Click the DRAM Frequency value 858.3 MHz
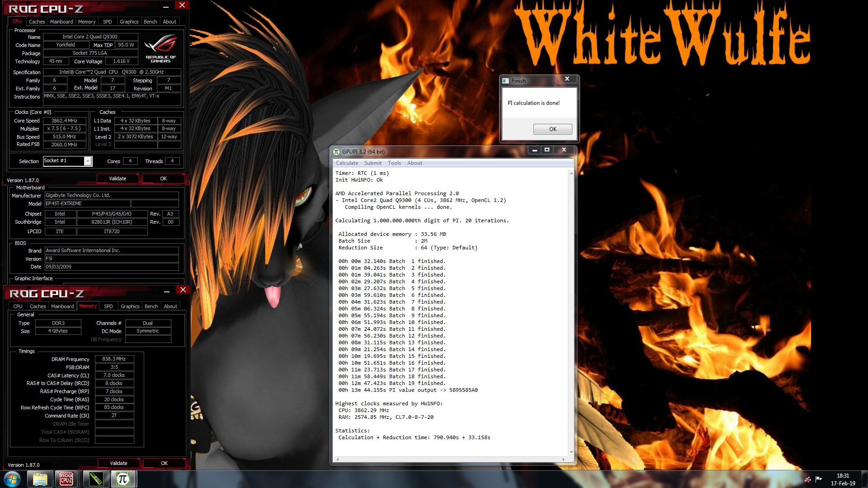 pos(114,359)
